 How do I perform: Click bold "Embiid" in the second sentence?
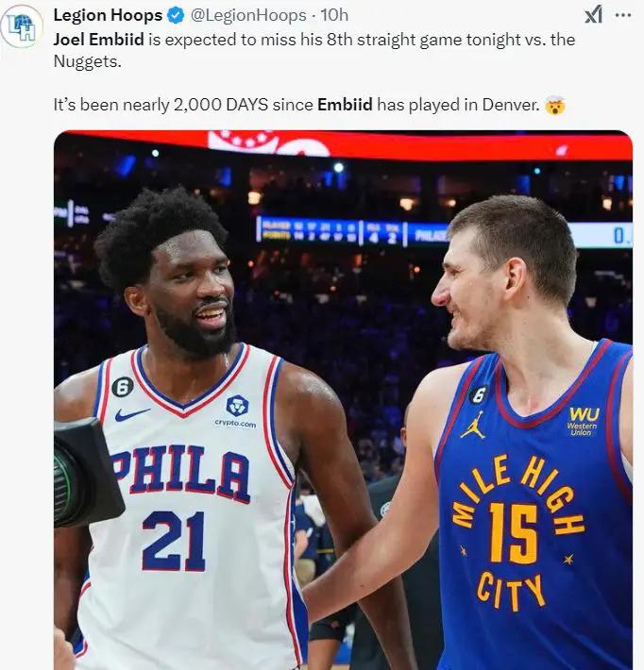[x=345, y=105]
